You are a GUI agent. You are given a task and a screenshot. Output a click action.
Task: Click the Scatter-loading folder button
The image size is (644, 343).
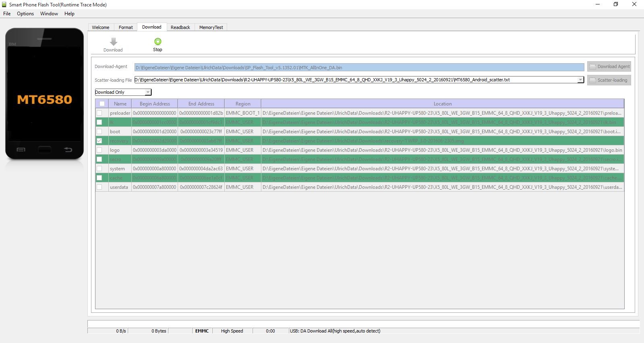609,80
